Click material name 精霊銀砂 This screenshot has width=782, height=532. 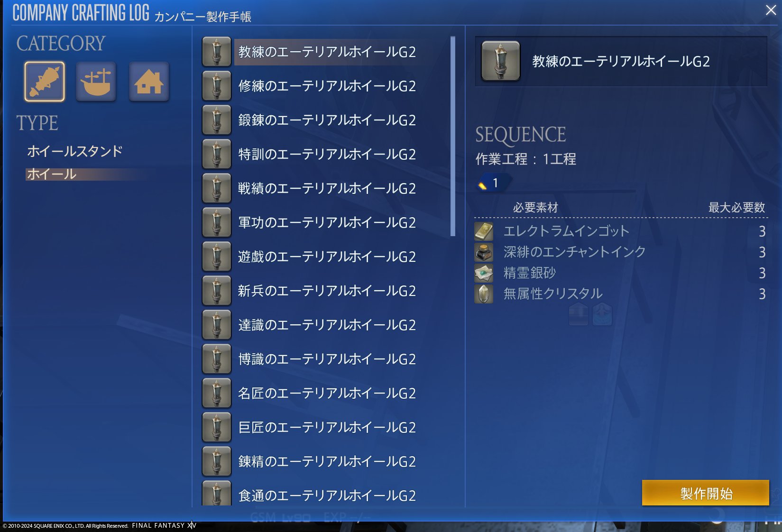(529, 273)
